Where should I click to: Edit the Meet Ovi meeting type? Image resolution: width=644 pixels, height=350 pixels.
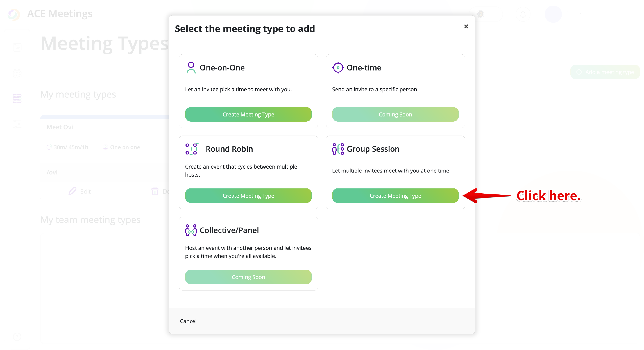80,191
